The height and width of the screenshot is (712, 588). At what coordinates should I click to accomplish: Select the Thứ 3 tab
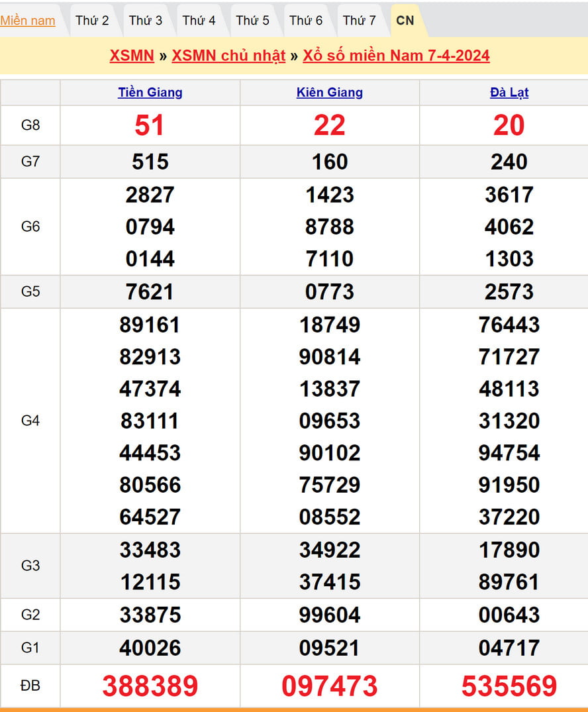coord(146,21)
